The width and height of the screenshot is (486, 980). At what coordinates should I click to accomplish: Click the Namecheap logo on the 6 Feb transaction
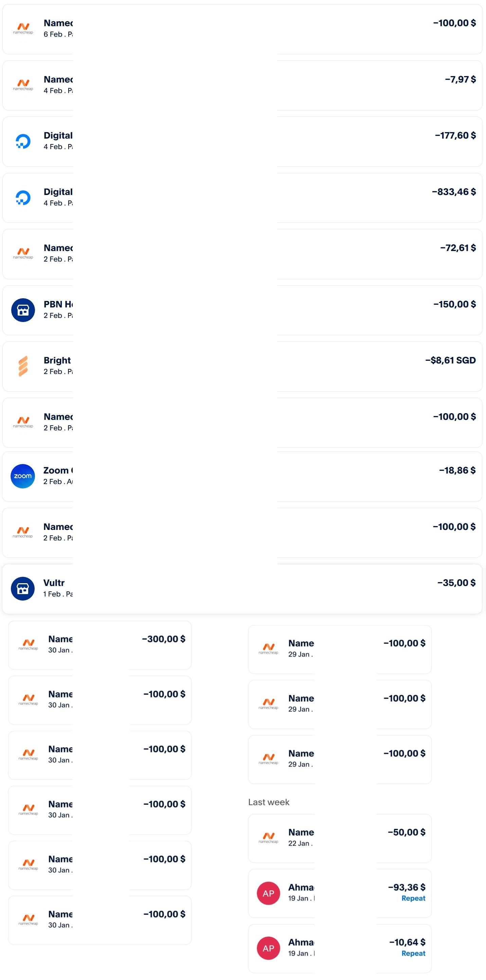[23, 29]
